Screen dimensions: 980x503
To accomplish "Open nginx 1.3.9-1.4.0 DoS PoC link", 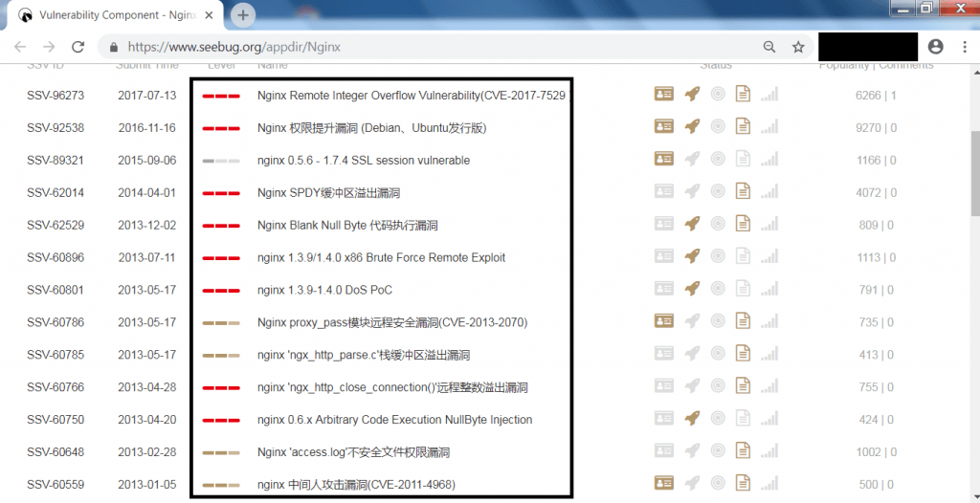I will pyautogui.click(x=324, y=290).
